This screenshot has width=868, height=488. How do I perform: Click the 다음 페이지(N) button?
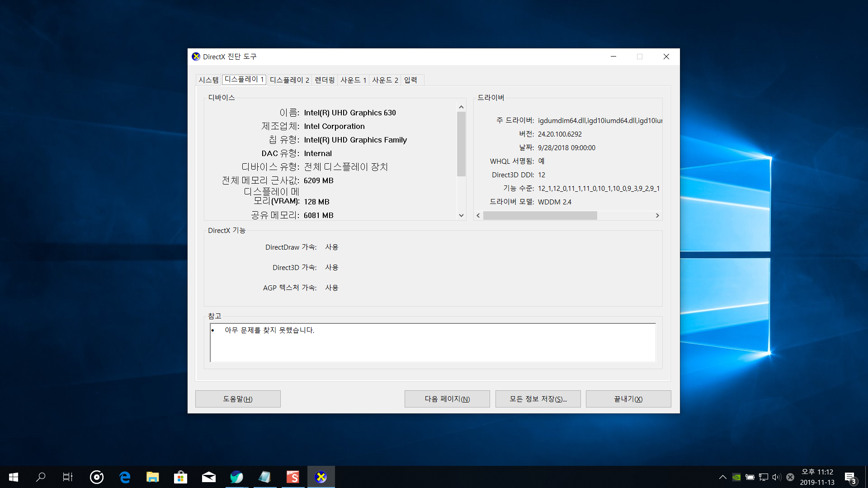point(447,399)
